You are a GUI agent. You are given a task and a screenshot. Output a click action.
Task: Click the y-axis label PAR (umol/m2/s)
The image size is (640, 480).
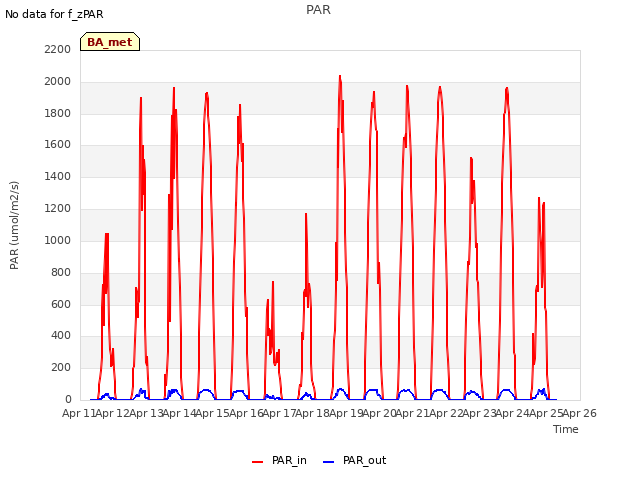coord(14,225)
